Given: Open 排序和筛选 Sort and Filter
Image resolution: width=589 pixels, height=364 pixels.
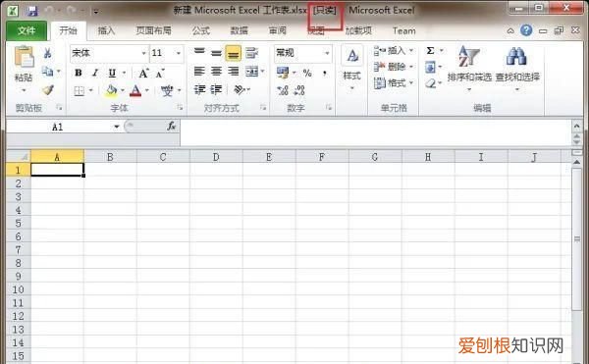Looking at the screenshot, I should point(469,68).
